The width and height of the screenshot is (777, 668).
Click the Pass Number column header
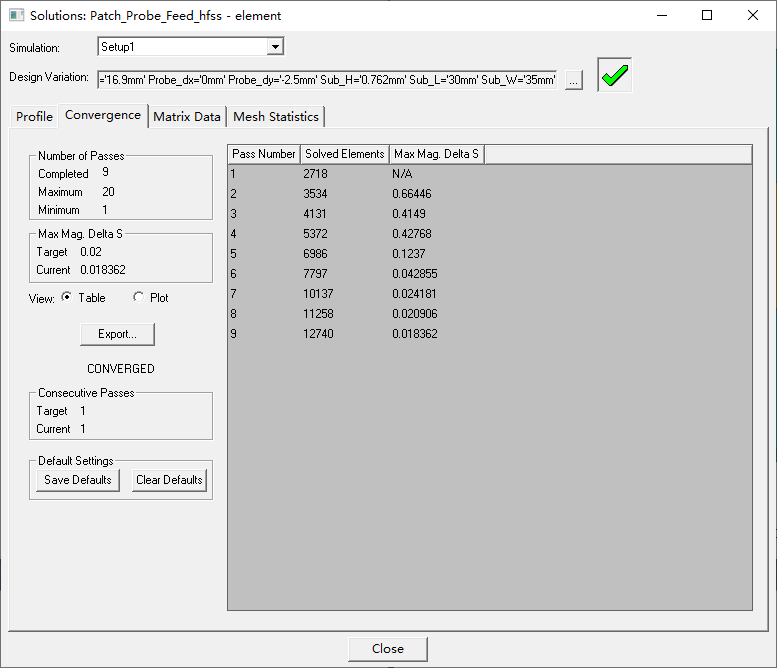[264, 154]
